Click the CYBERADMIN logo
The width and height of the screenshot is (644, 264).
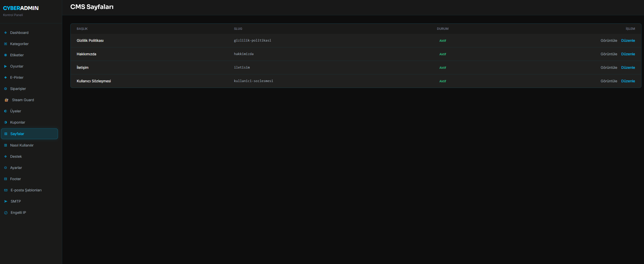coord(21,8)
